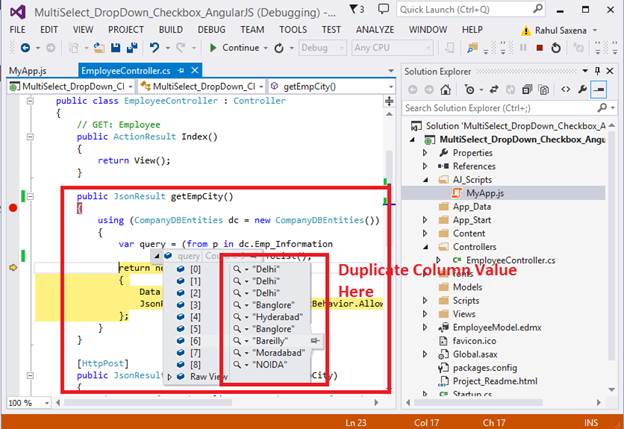
Task: Switch to the MyApp.js tab
Action: pyautogui.click(x=28, y=71)
